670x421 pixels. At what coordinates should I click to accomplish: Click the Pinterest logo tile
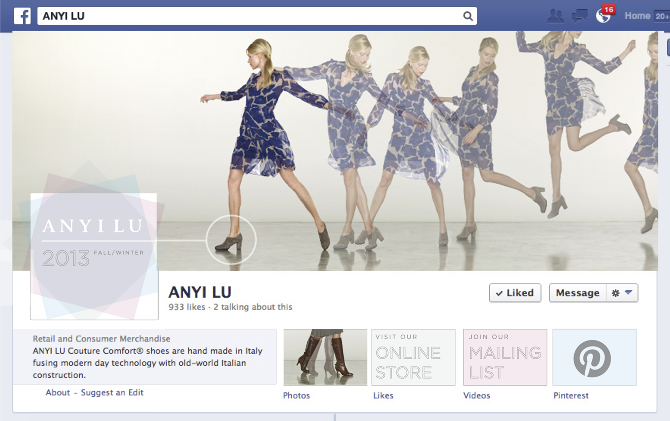(x=594, y=357)
